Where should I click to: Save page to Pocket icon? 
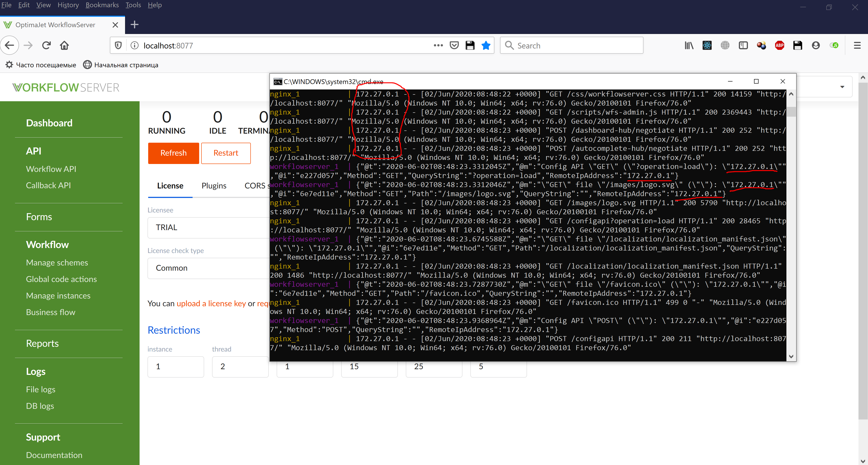(x=454, y=46)
